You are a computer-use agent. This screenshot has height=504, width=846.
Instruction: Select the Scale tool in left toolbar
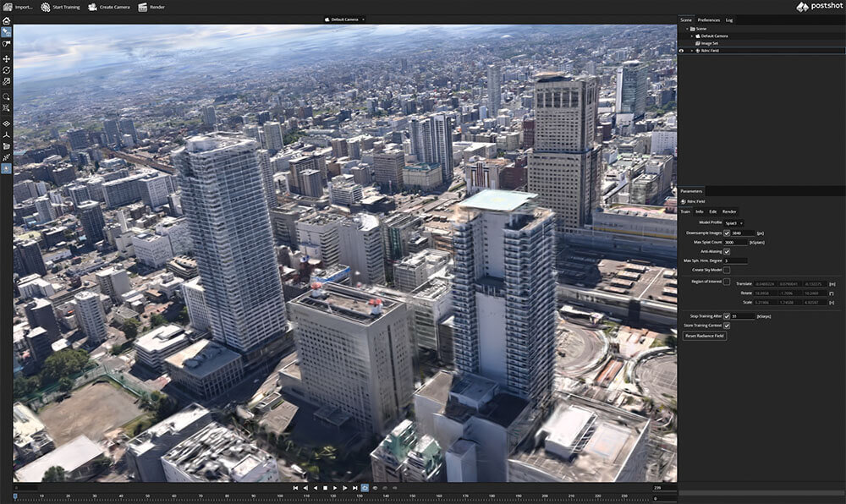coord(6,82)
